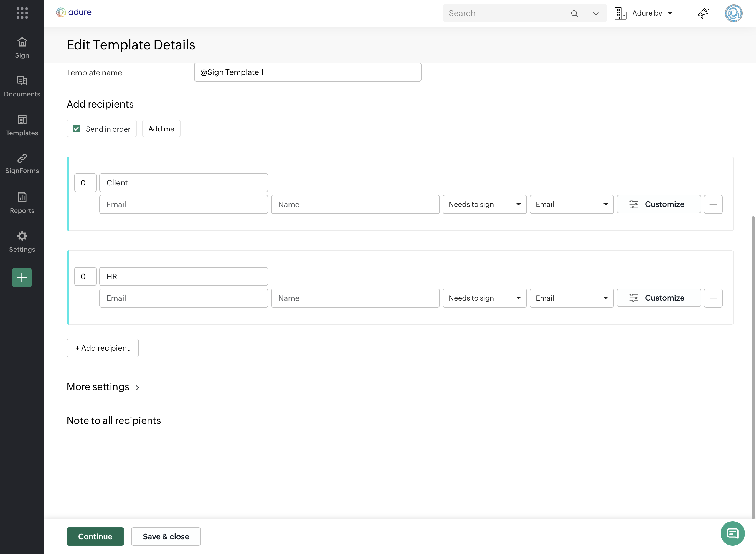The height and width of the screenshot is (554, 756).
Task: Open Email delivery dropdown for HR
Action: [x=571, y=298]
